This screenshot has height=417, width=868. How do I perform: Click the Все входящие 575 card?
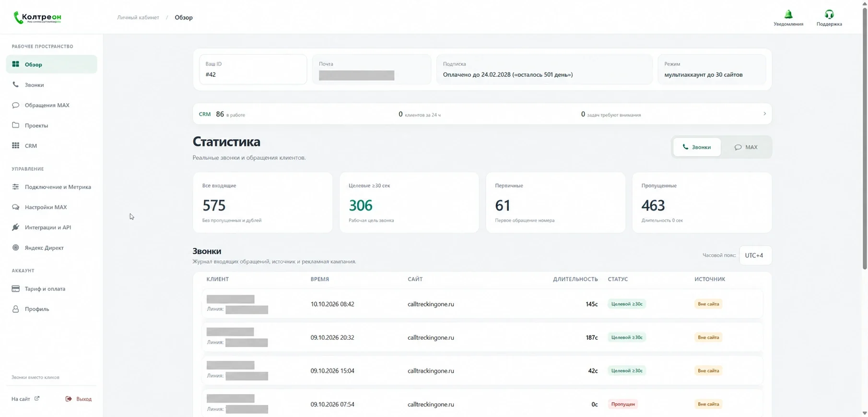click(x=263, y=203)
